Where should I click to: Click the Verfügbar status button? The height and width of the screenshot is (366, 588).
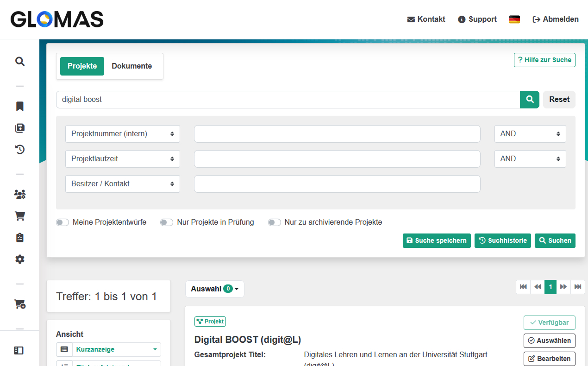click(550, 322)
